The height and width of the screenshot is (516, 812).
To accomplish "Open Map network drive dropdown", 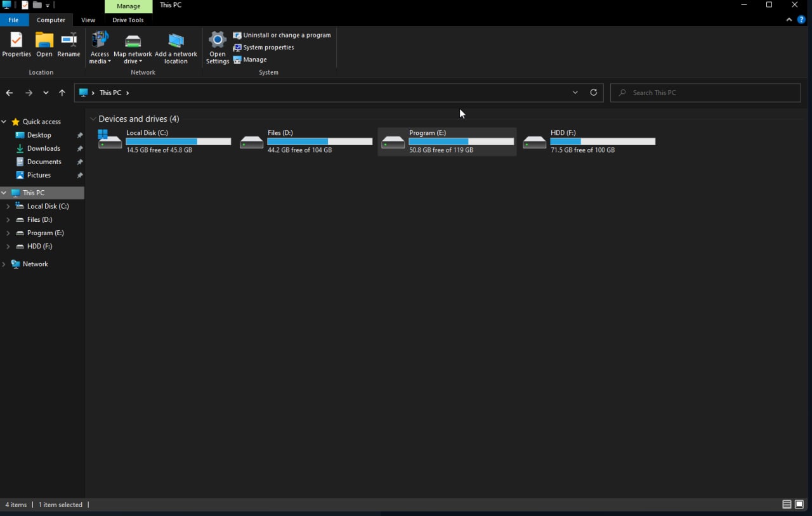I will (133, 48).
